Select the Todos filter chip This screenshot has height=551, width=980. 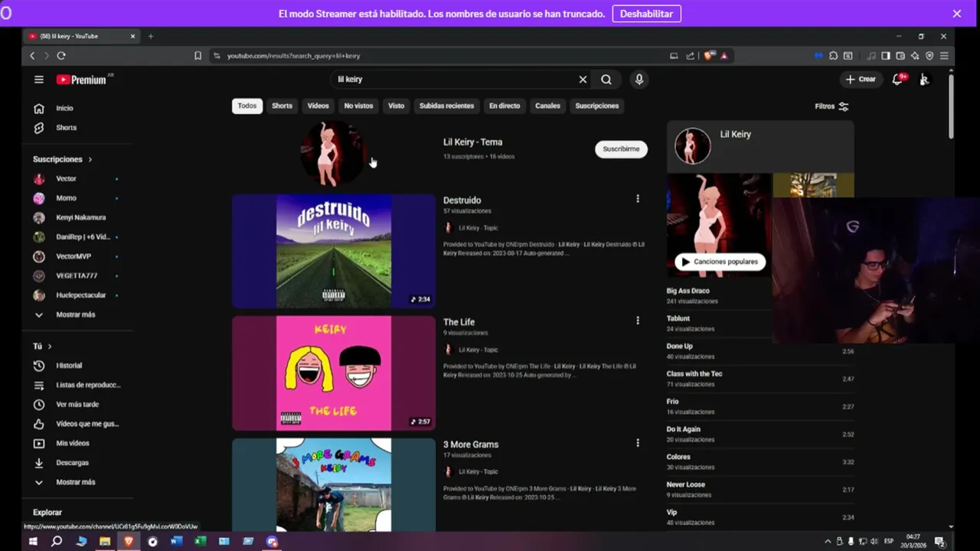pos(247,106)
